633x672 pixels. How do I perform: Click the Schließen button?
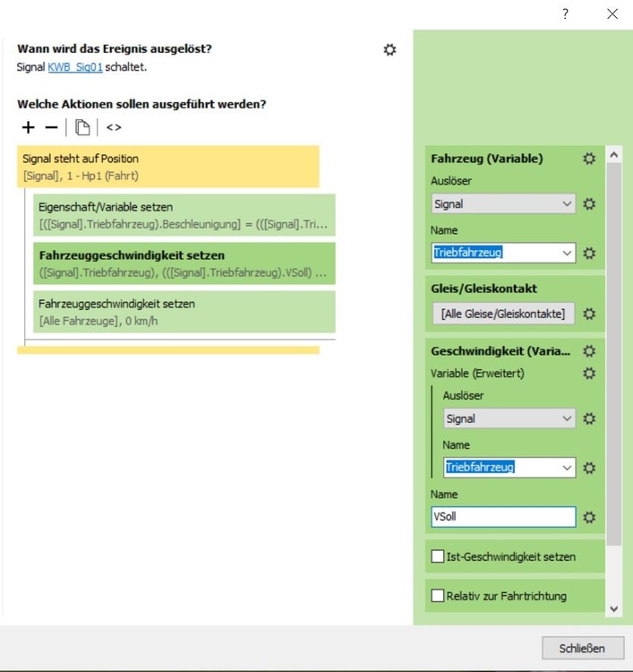(x=582, y=648)
